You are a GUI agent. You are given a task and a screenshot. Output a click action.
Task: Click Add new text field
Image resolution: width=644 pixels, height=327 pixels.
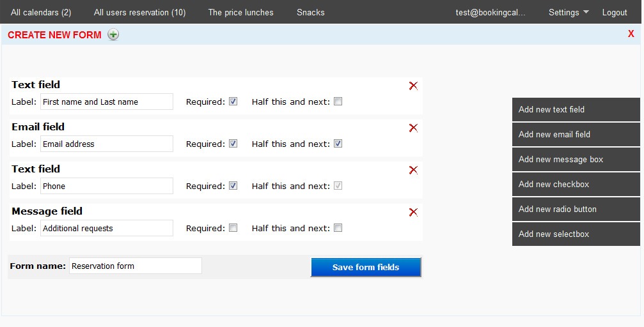click(x=576, y=109)
